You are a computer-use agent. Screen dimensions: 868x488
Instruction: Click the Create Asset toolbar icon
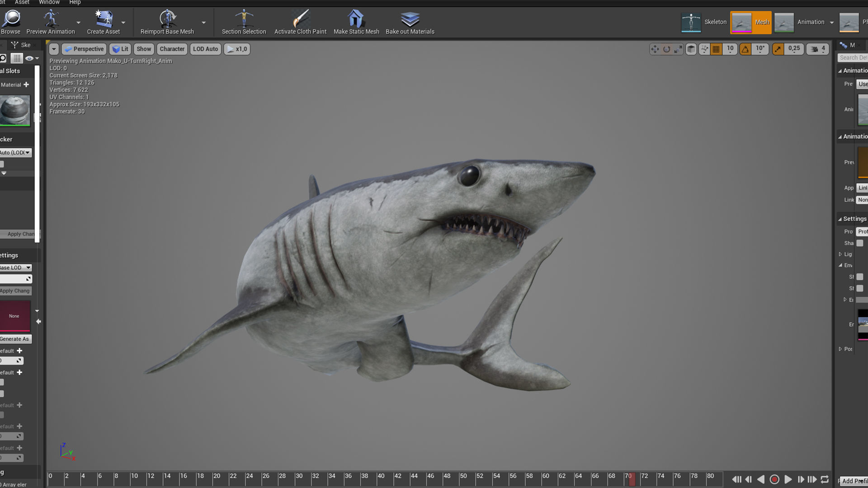click(x=103, y=19)
